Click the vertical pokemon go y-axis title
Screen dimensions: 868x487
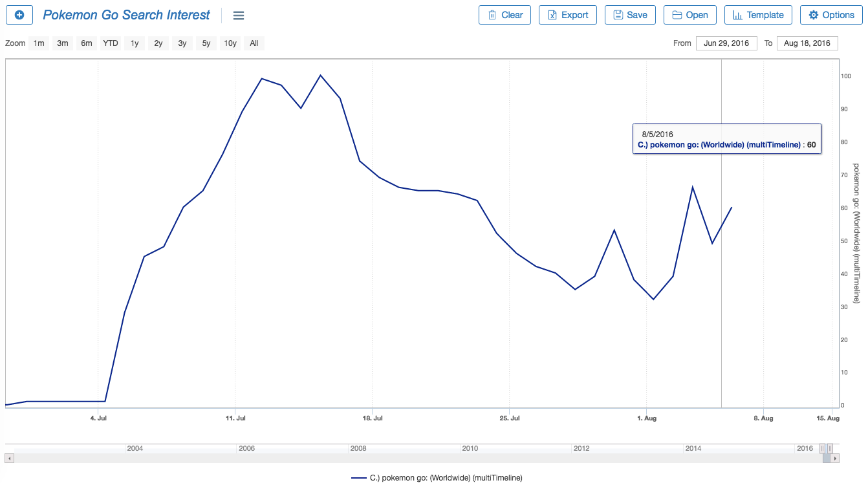(856, 233)
